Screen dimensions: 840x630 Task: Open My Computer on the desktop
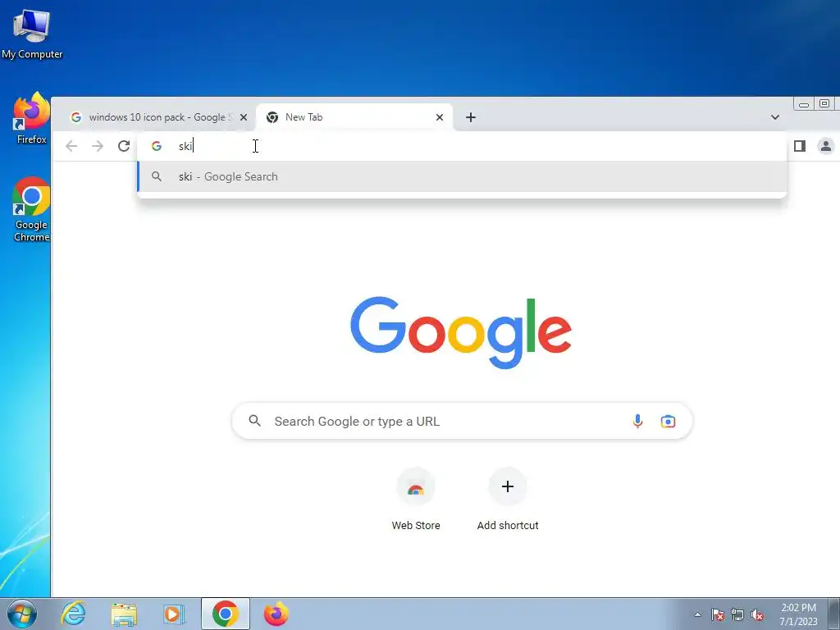pyautogui.click(x=32, y=34)
